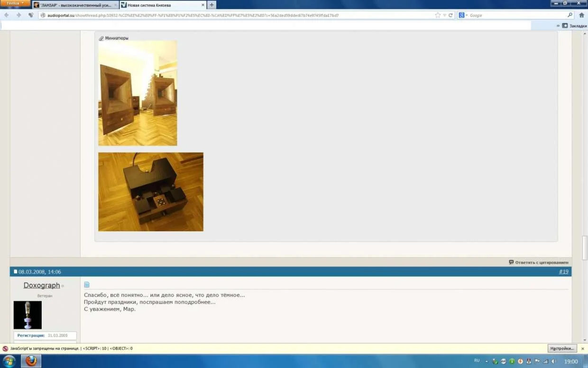
Task: Go forward with the Forward arrow
Action: point(18,15)
